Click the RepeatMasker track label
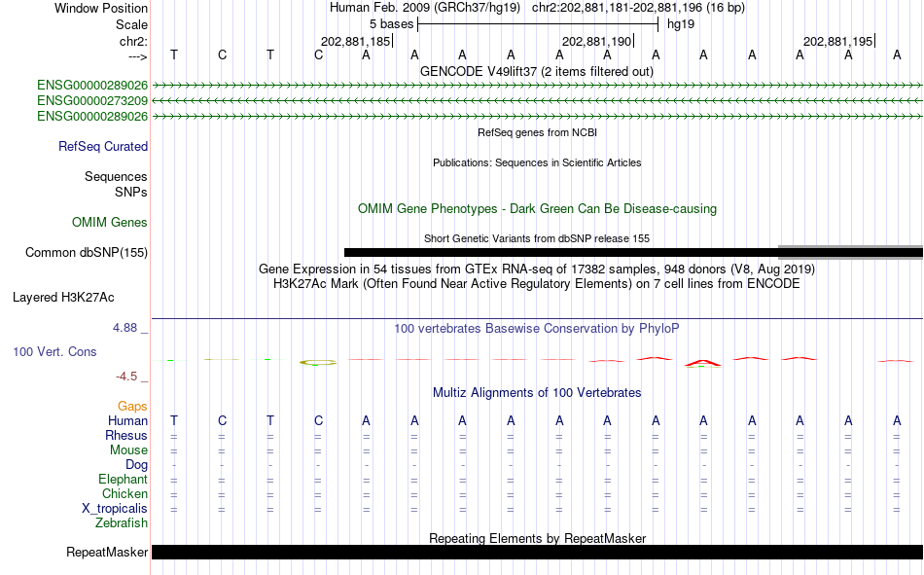Viewport: 924px width, 575px height. (x=107, y=552)
